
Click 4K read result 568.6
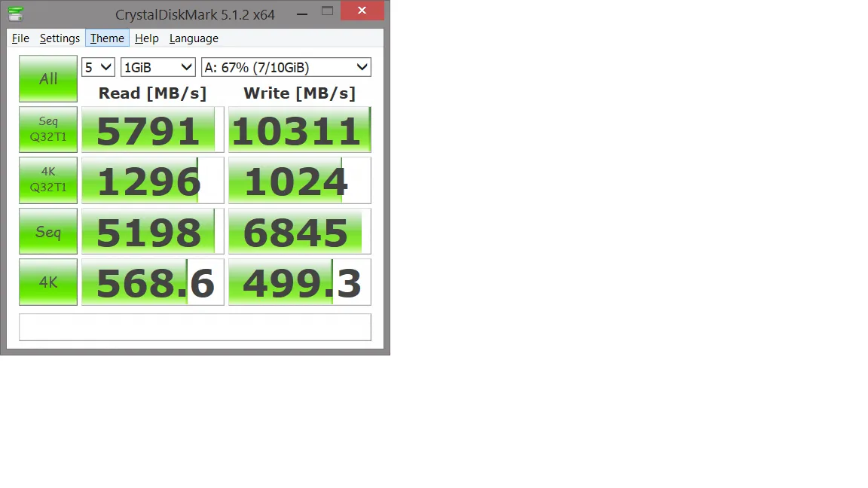(153, 282)
